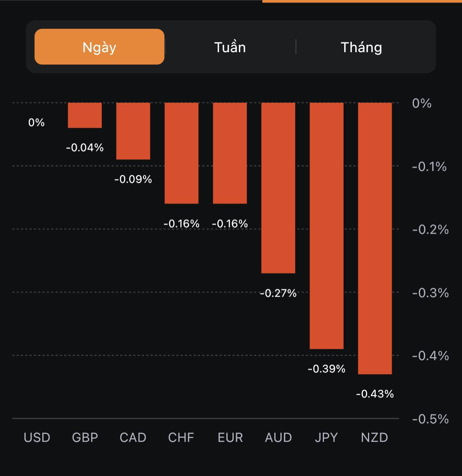
Task: Select the AUD bar in chart
Action: pyautogui.click(x=278, y=188)
